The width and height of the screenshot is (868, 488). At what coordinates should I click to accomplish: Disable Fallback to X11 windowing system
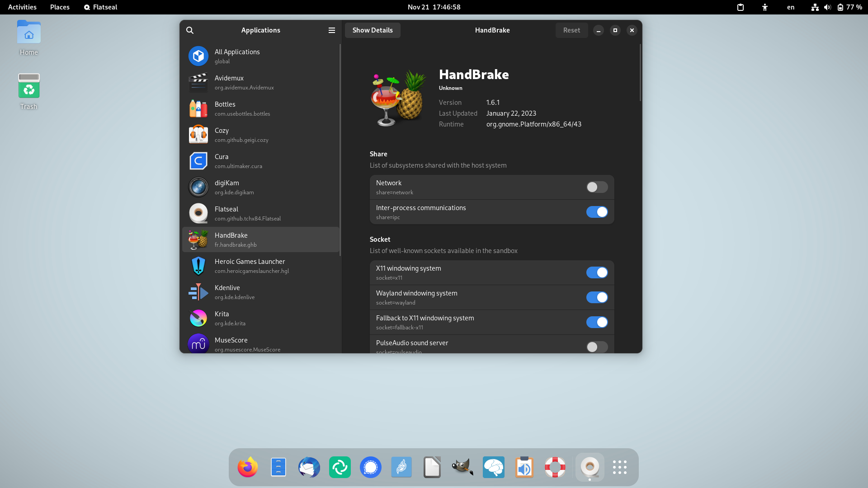point(597,322)
